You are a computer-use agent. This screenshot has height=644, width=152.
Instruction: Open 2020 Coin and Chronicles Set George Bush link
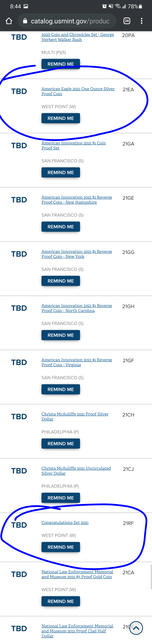tap(78, 37)
